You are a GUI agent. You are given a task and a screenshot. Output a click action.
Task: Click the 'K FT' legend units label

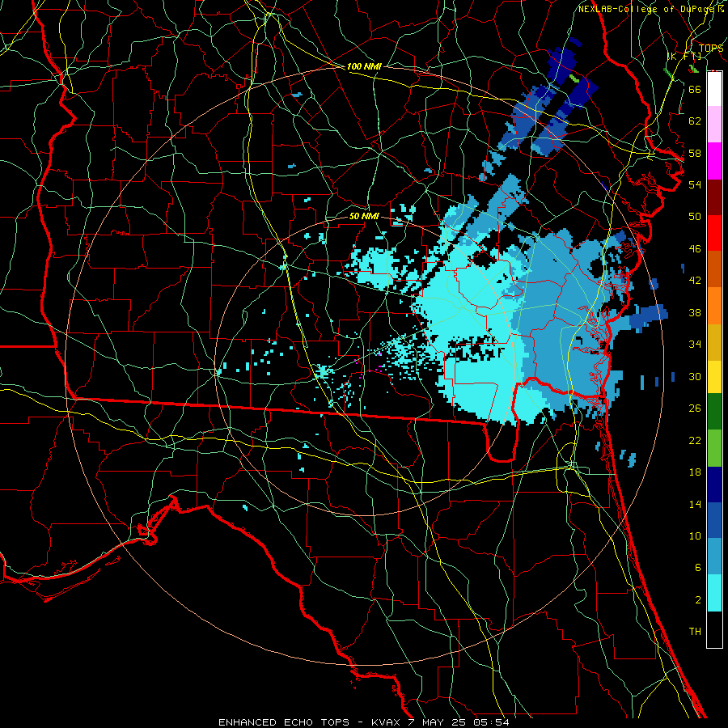click(684, 56)
